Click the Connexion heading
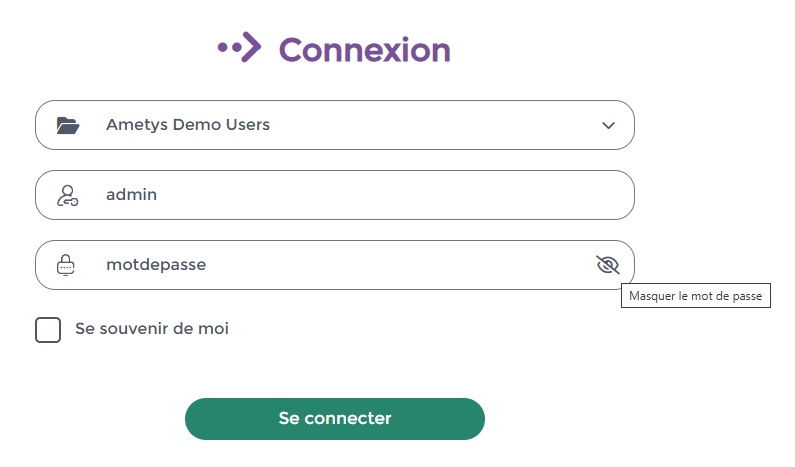Screen dimensions: 795x467 [365, 50]
